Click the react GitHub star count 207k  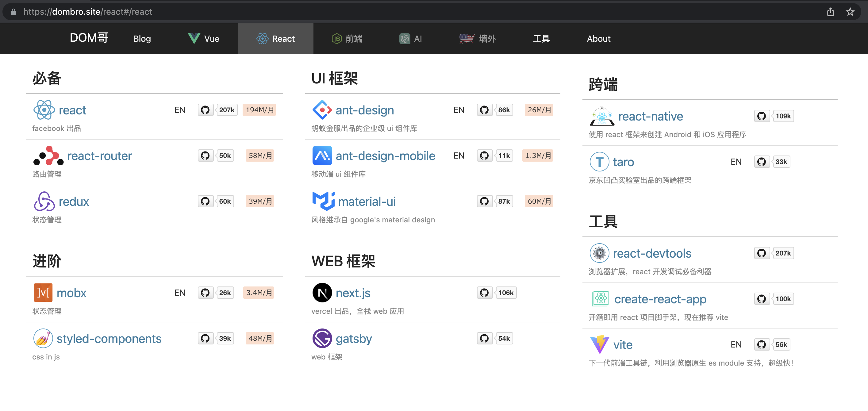[x=226, y=110]
